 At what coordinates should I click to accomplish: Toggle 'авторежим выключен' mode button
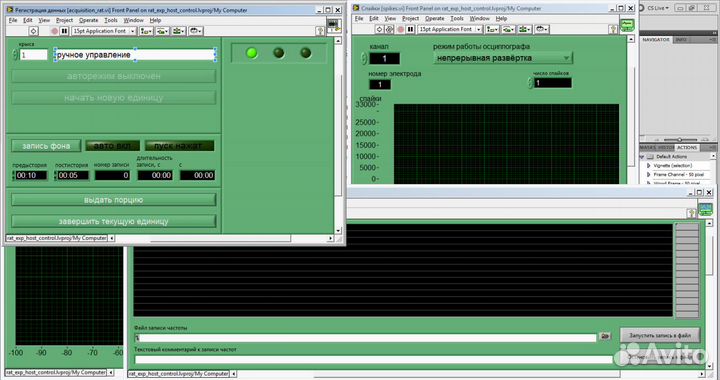pos(113,76)
